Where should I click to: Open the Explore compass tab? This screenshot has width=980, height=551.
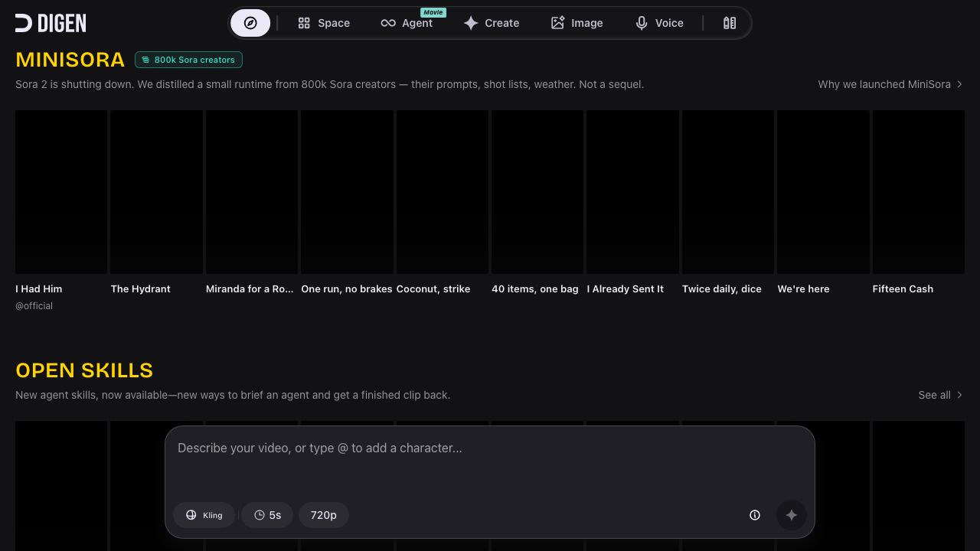[250, 23]
